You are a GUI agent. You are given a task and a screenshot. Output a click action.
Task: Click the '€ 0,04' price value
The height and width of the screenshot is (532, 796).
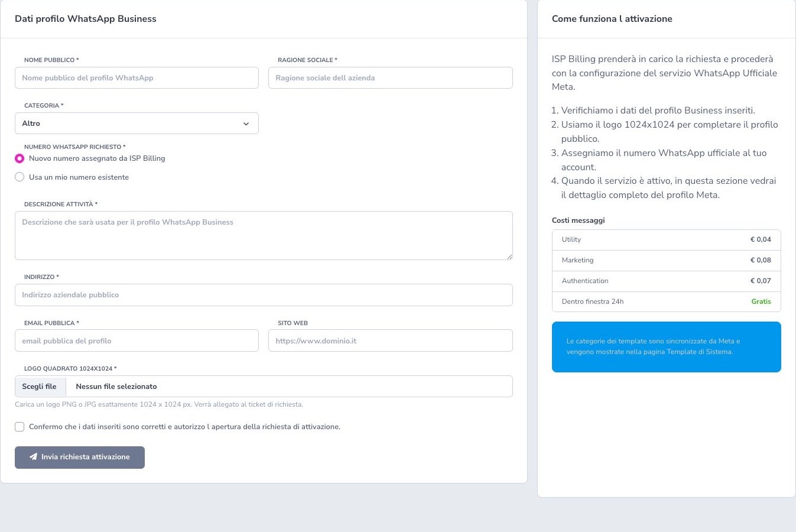(x=761, y=239)
